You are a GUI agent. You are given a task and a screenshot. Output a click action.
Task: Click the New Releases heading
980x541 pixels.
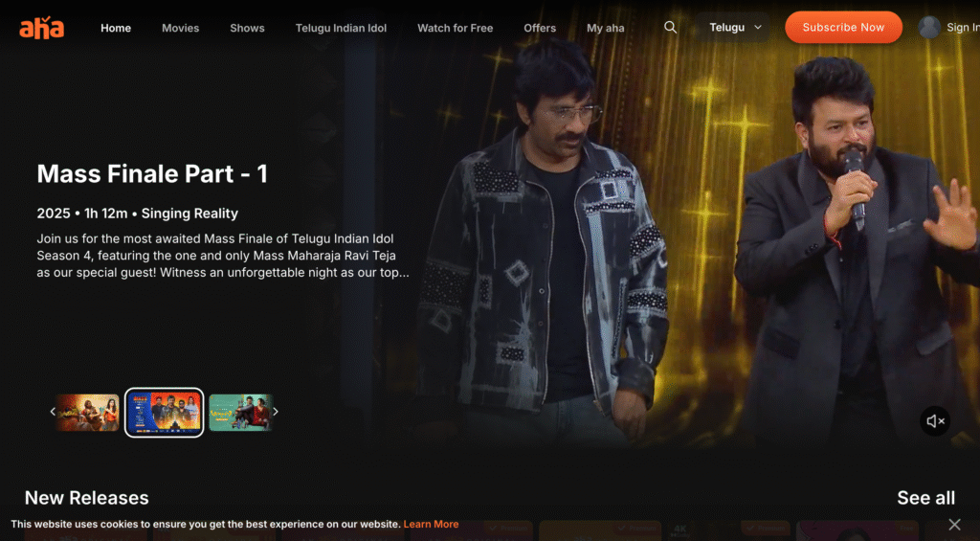tap(86, 498)
